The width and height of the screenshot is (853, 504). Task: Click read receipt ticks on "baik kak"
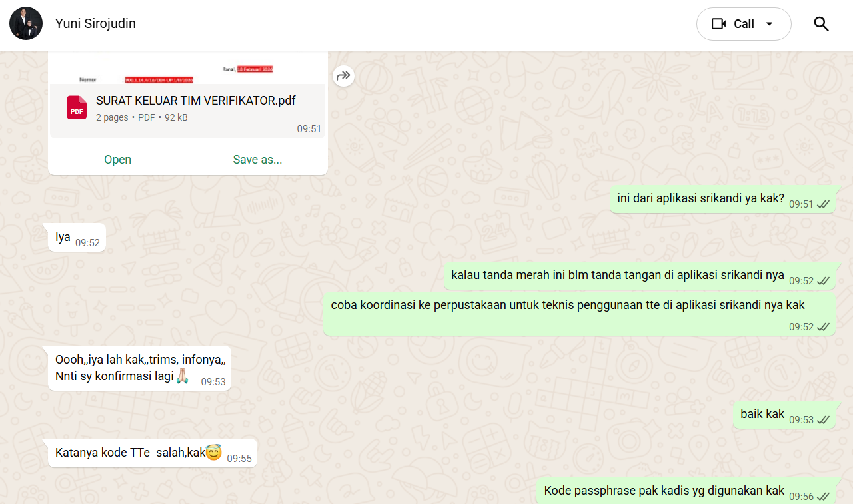click(823, 420)
